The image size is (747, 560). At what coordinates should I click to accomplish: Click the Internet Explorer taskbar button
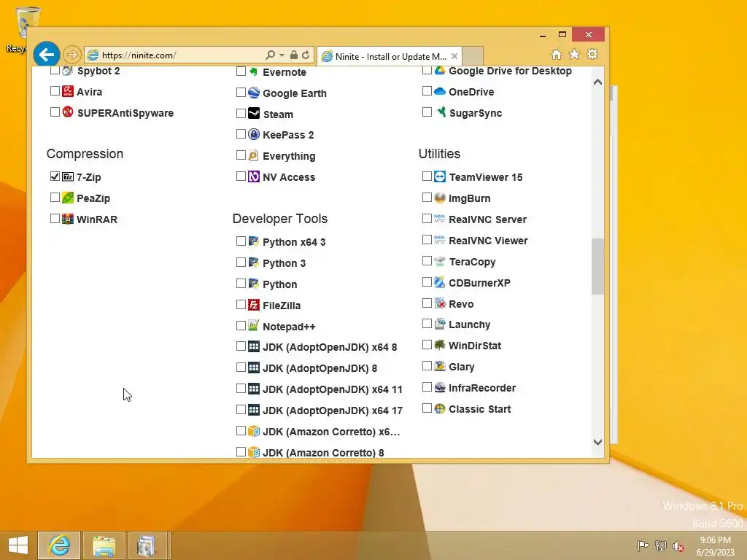(59, 545)
